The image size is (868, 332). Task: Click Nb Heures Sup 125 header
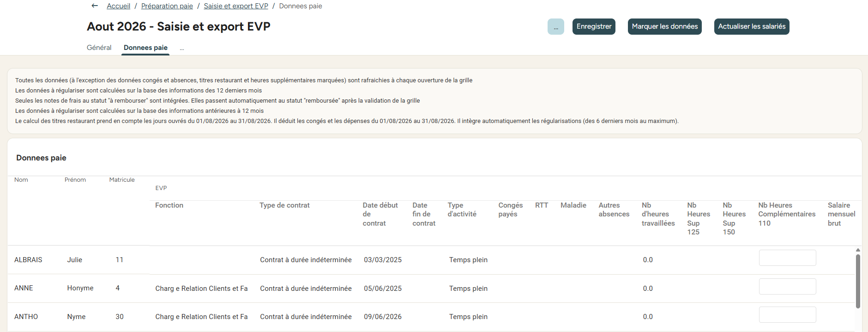pyautogui.click(x=699, y=218)
